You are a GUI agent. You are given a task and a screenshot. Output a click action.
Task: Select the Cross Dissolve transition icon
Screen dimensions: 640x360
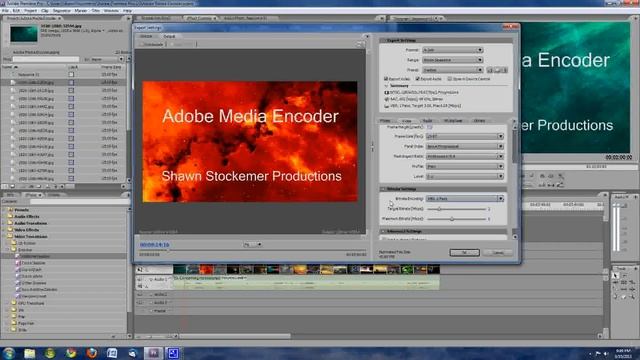click(x=18, y=263)
